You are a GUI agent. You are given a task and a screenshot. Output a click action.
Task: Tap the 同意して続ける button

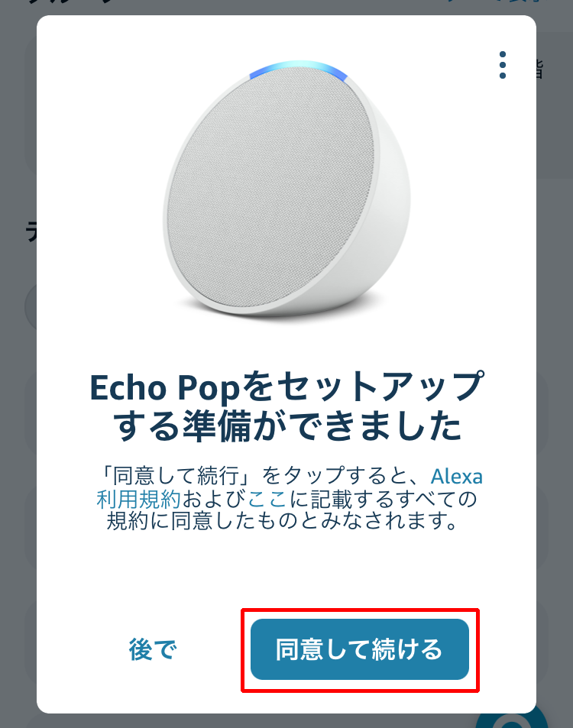pyautogui.click(x=360, y=649)
